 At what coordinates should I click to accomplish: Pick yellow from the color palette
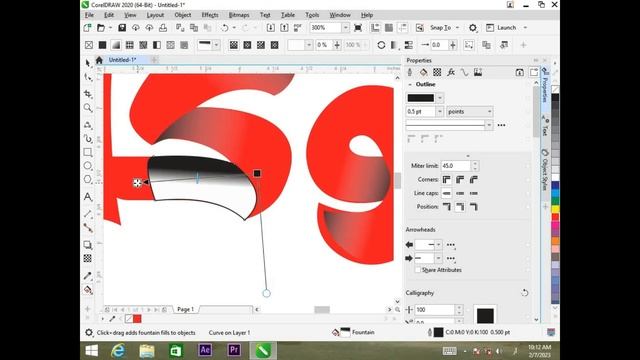click(555, 209)
